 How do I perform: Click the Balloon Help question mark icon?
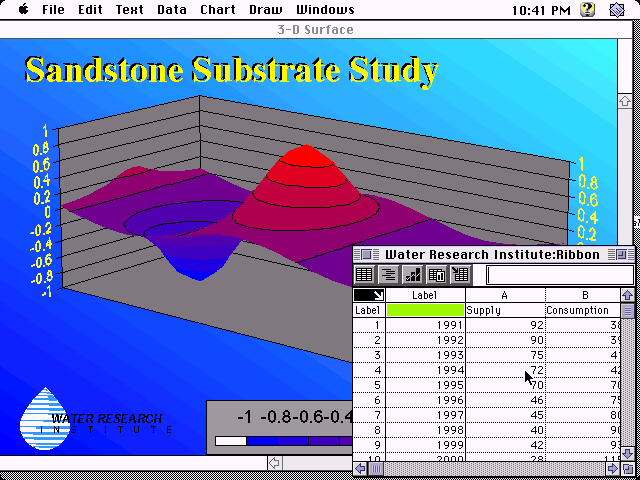pos(587,9)
